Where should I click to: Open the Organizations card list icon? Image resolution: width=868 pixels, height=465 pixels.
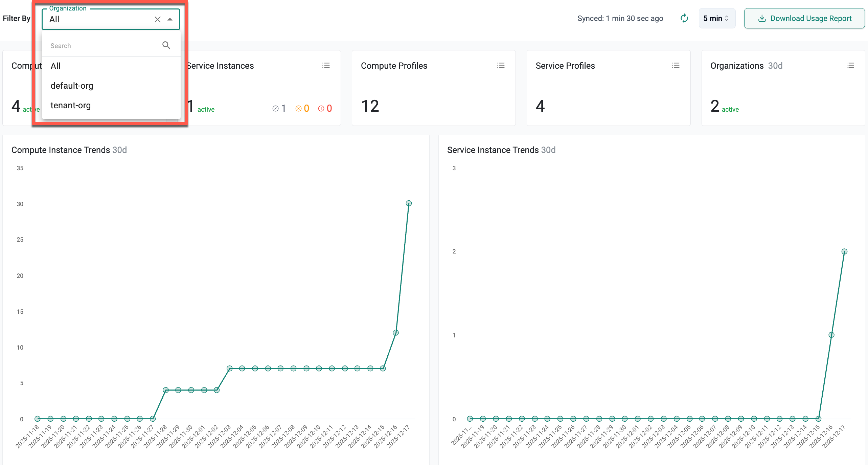coord(850,65)
